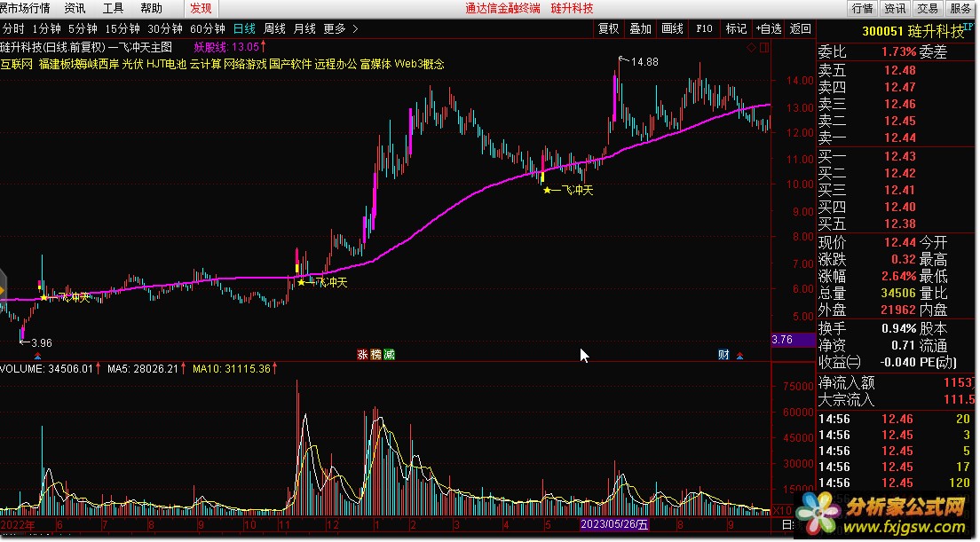The height and width of the screenshot is (542, 980).
Task: Click the 服务 service button
Action: pyautogui.click(x=960, y=8)
